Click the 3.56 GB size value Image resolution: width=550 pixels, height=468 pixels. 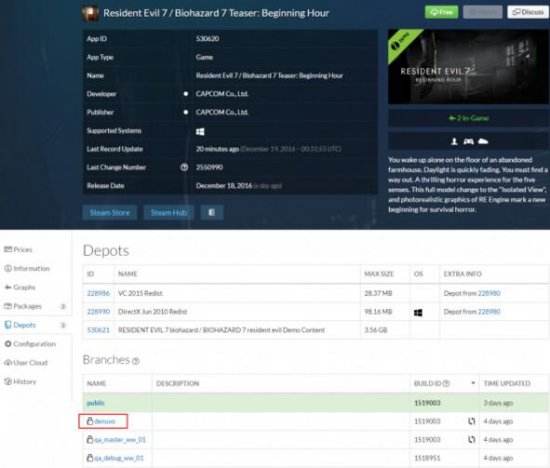[x=376, y=330]
